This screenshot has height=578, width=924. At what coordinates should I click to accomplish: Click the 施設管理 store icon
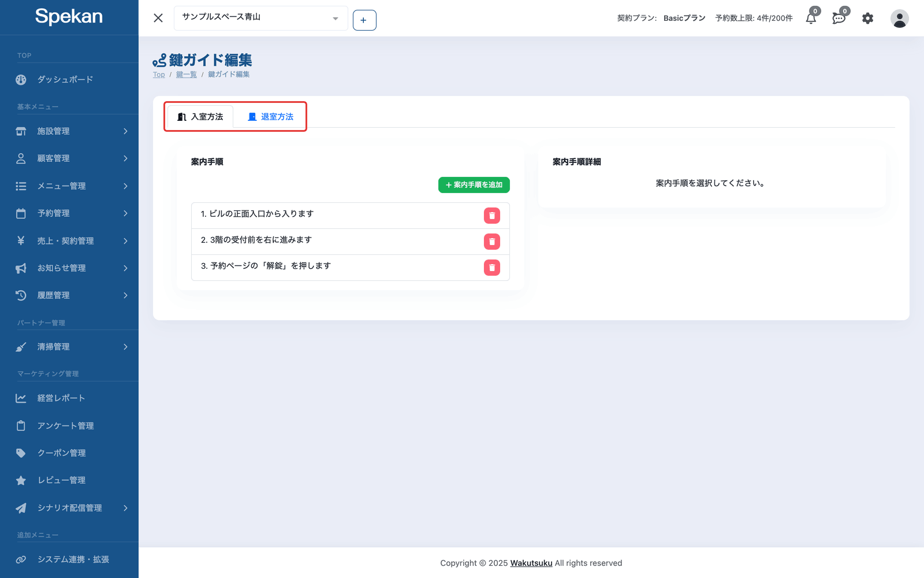pos(21,131)
